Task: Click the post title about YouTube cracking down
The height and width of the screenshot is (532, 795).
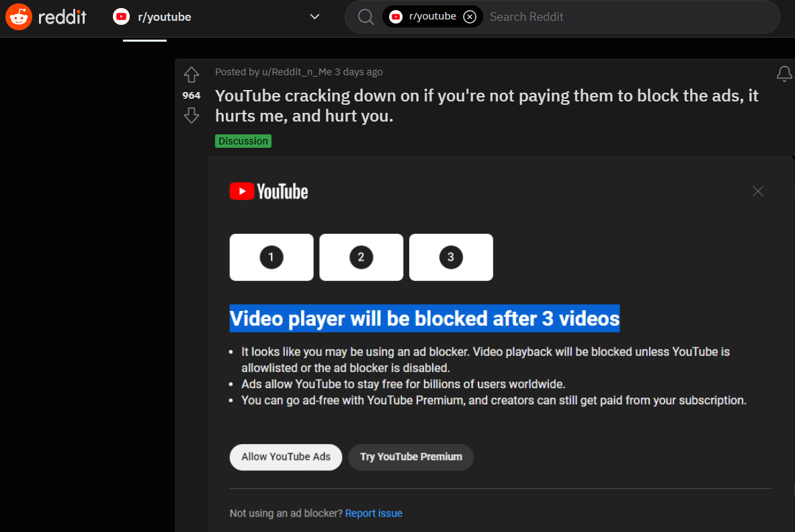Action: tap(487, 105)
